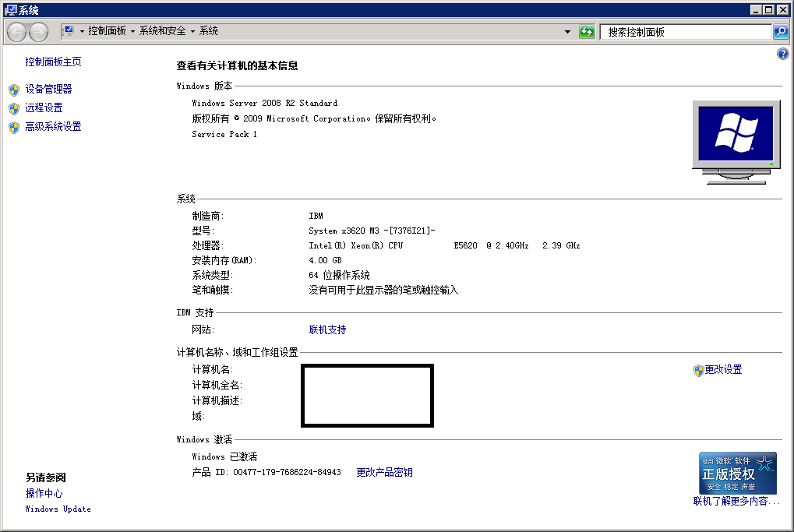
Task: Open 高级系统设置 in the sidebar
Action: pyautogui.click(x=53, y=127)
